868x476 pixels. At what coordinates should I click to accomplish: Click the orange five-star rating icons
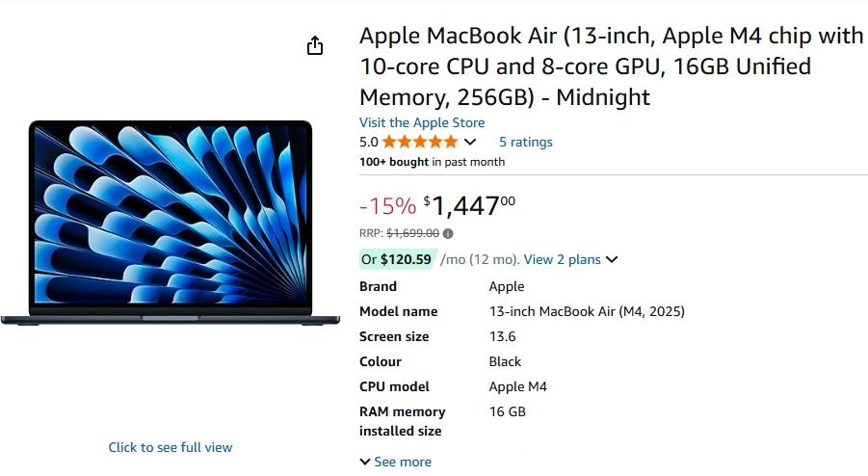[420, 143]
